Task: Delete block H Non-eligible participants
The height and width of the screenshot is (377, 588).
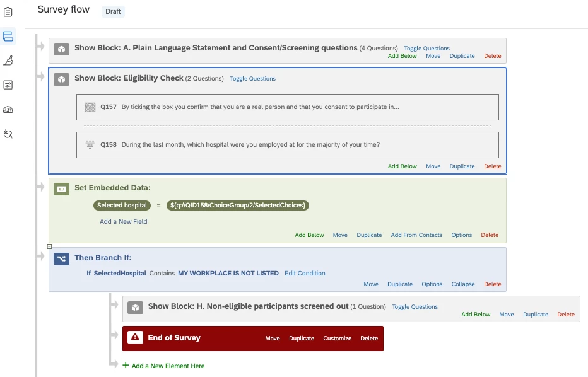Action: (x=566, y=315)
